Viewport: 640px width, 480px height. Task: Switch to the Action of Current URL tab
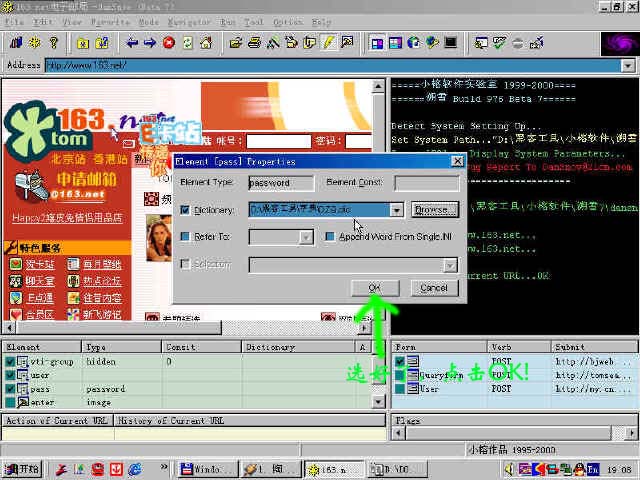57,420
